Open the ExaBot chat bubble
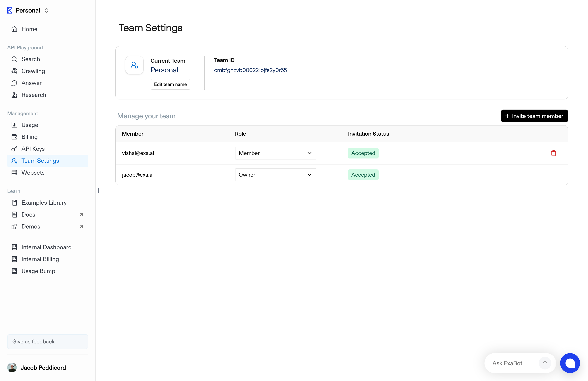This screenshot has width=588, height=381. [570, 363]
